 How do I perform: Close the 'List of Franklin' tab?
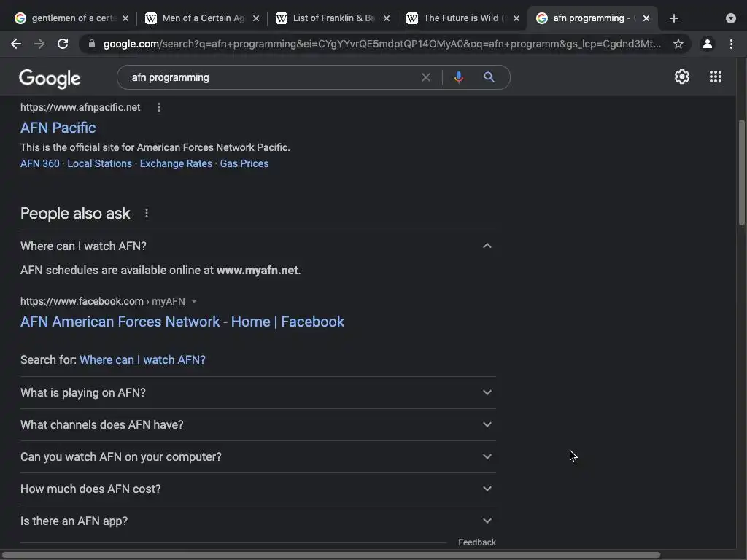(x=387, y=18)
